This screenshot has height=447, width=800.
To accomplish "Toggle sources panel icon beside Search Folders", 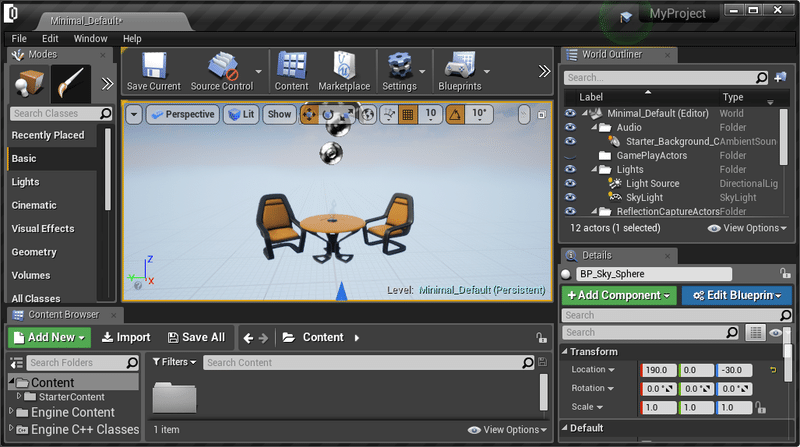I will pos(17,363).
